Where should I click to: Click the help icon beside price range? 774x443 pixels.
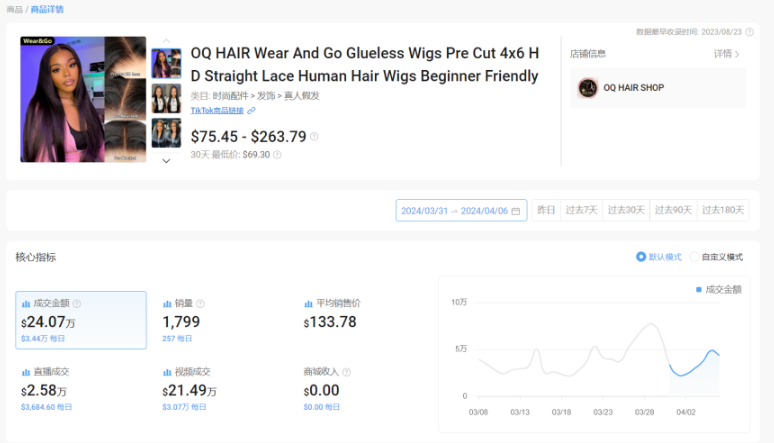(x=314, y=137)
